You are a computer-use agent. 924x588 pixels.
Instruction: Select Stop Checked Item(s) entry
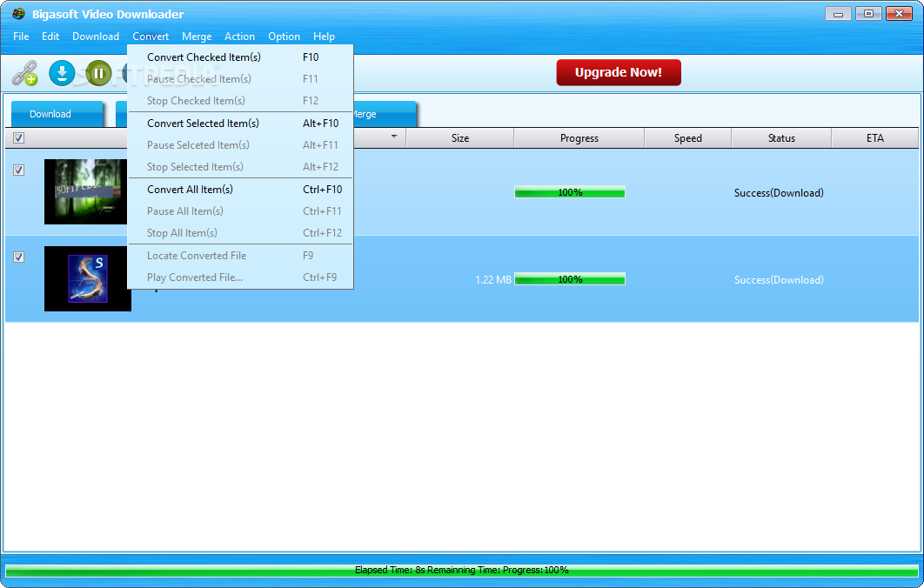pyautogui.click(x=240, y=101)
